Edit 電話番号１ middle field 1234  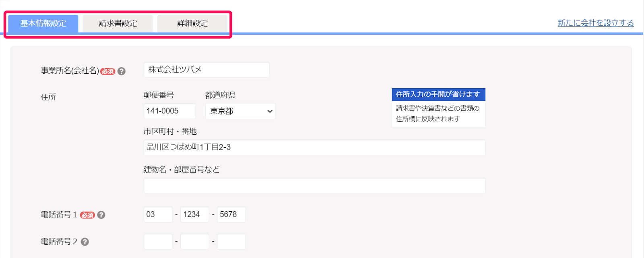click(195, 215)
